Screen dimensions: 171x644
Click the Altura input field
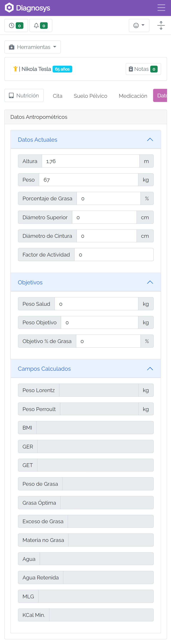pyautogui.click(x=90, y=161)
